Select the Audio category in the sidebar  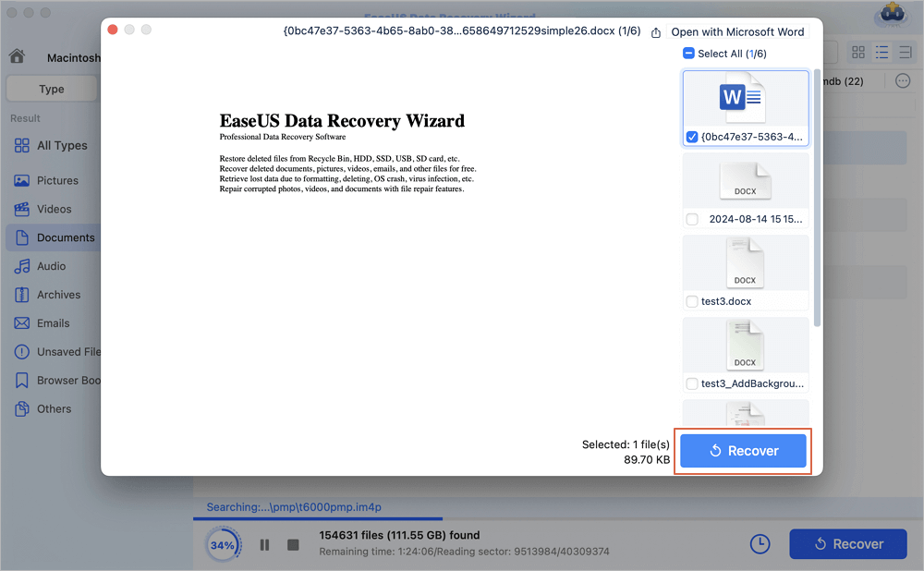click(x=51, y=266)
